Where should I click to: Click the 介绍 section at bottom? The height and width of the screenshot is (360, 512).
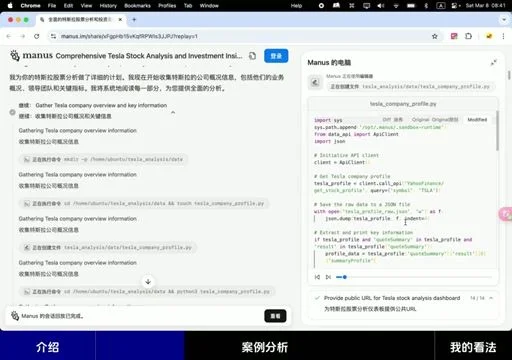[x=47, y=346]
